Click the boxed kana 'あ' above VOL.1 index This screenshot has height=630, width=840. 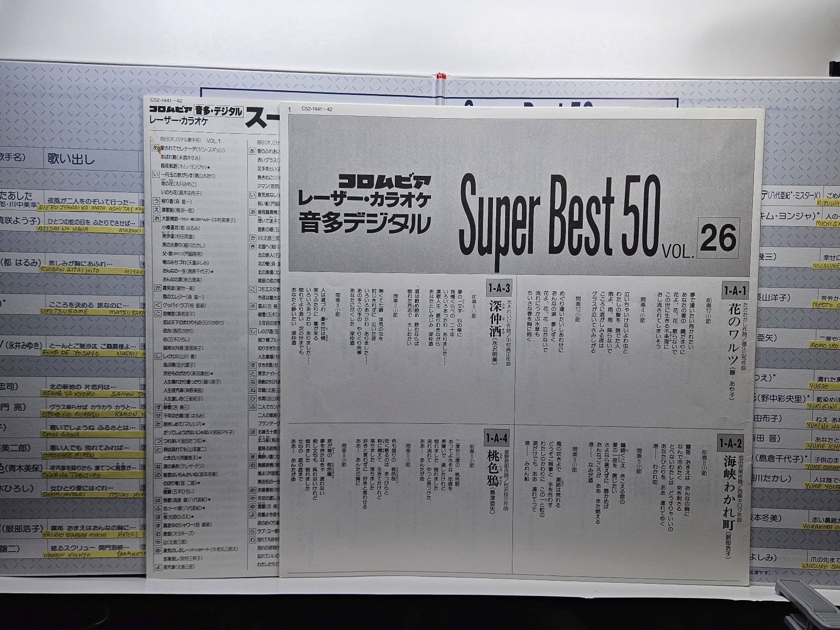click(155, 149)
